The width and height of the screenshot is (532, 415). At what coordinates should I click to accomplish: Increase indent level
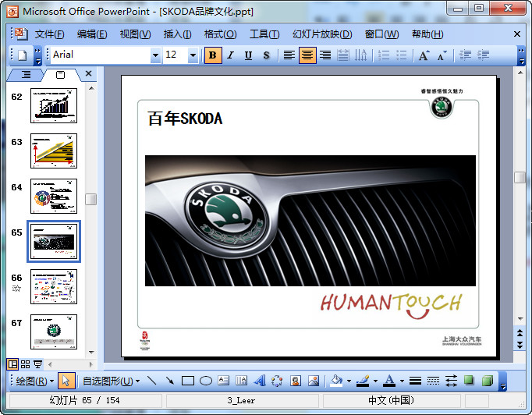pos(483,55)
